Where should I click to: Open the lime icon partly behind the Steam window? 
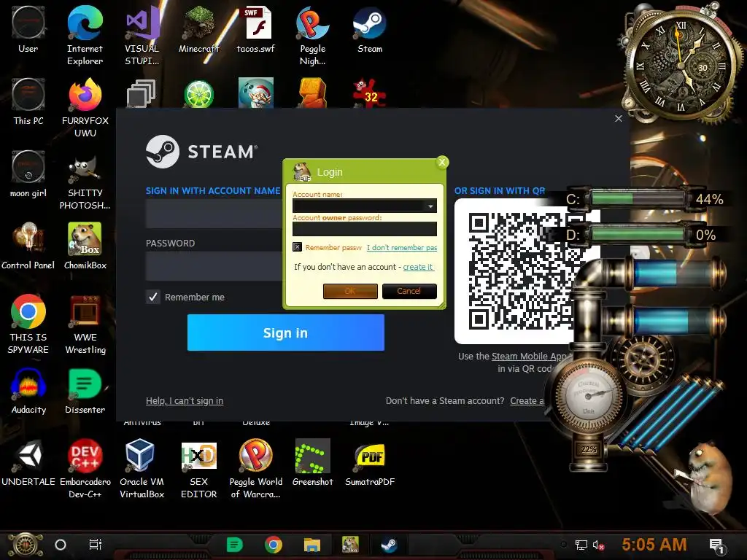click(198, 94)
